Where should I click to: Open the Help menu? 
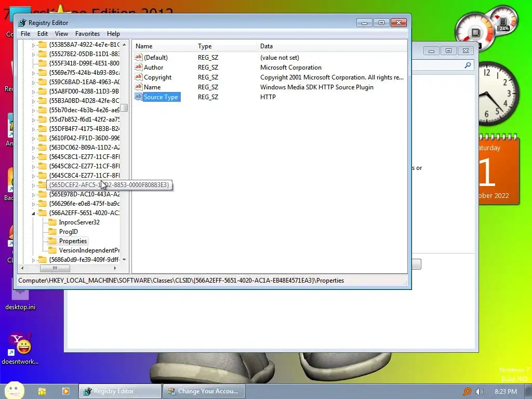tap(113, 34)
